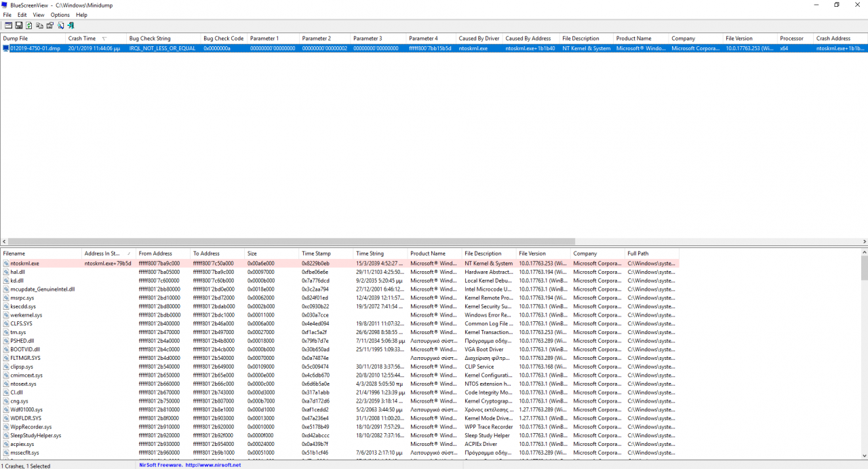Click the Save floppy disk toolbar icon
The height and width of the screenshot is (469, 868).
point(18,25)
